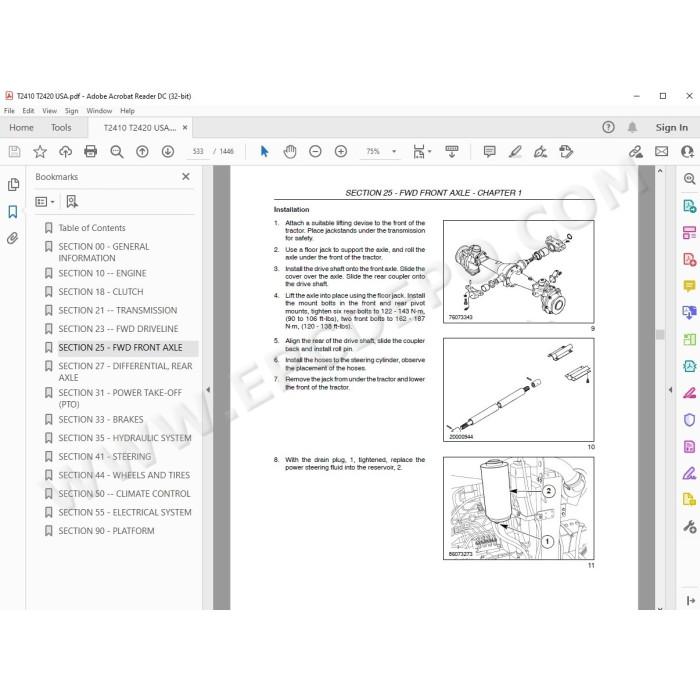
Task: Go to next page arrow
Action: [x=168, y=152]
